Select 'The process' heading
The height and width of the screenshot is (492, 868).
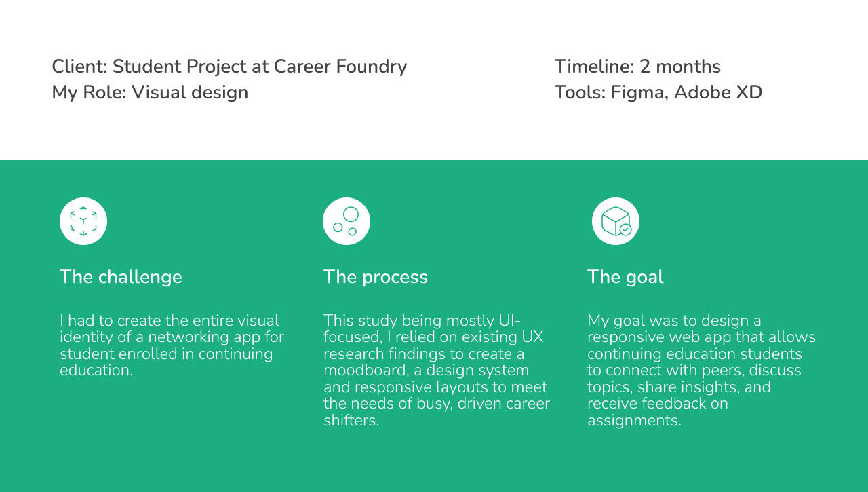376,277
